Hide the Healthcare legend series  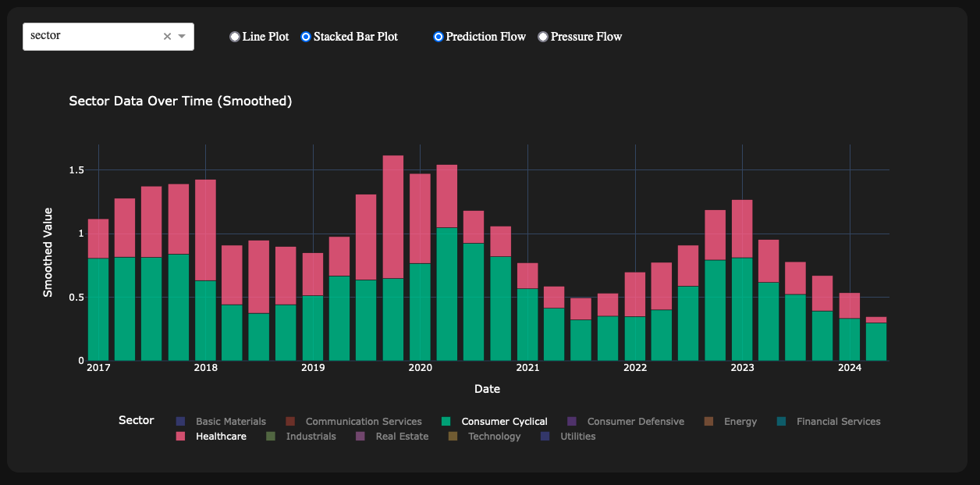click(221, 436)
